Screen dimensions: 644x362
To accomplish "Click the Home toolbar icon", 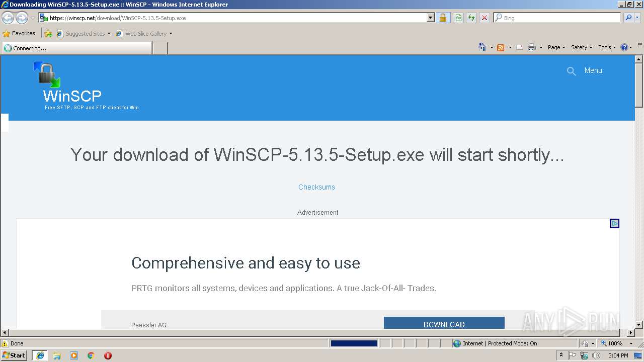I will click(x=482, y=47).
